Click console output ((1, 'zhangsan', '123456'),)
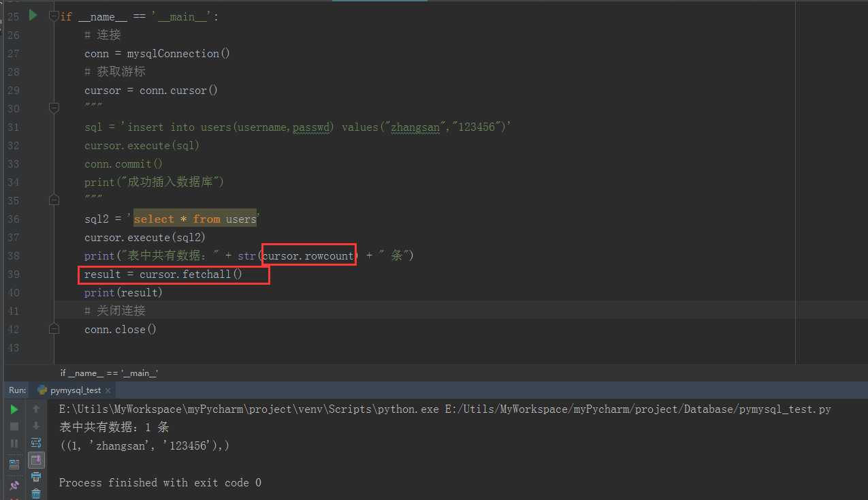Screen dimensions: 868x500 tap(144, 446)
